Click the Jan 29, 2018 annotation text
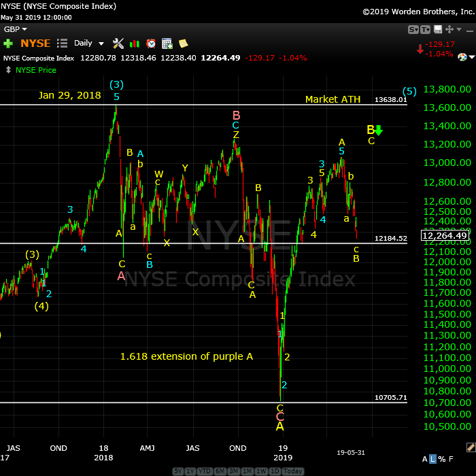 (x=69, y=95)
